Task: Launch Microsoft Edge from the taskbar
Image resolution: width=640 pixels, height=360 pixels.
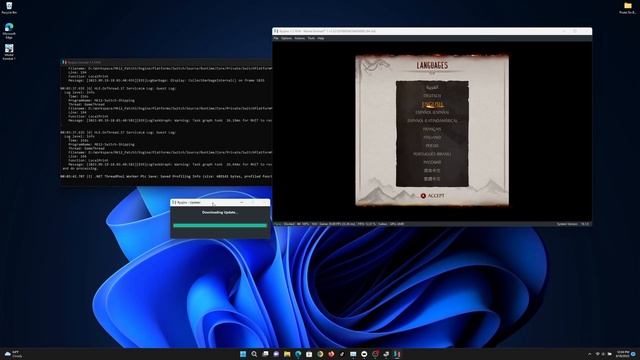Action: [298, 354]
